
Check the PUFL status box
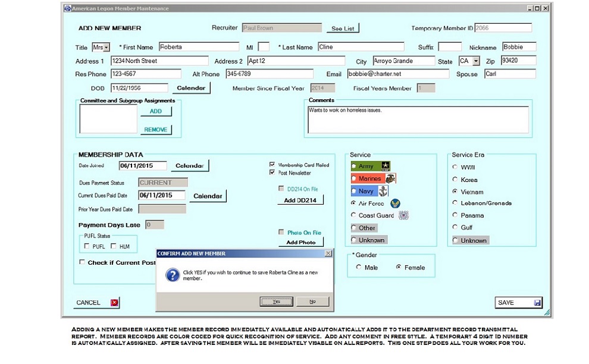click(87, 246)
